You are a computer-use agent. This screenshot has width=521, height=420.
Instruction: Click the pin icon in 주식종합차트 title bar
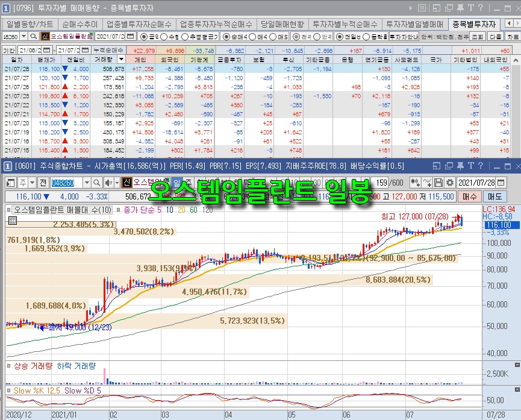(x=460, y=166)
